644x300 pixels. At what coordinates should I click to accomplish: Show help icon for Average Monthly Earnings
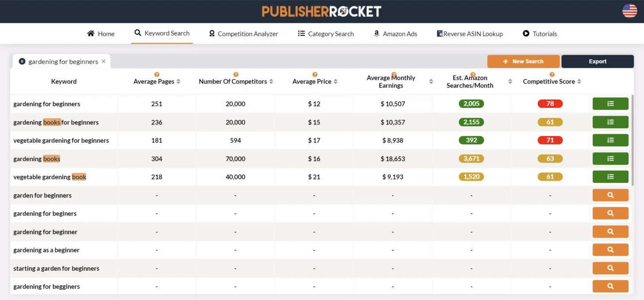[394, 75]
